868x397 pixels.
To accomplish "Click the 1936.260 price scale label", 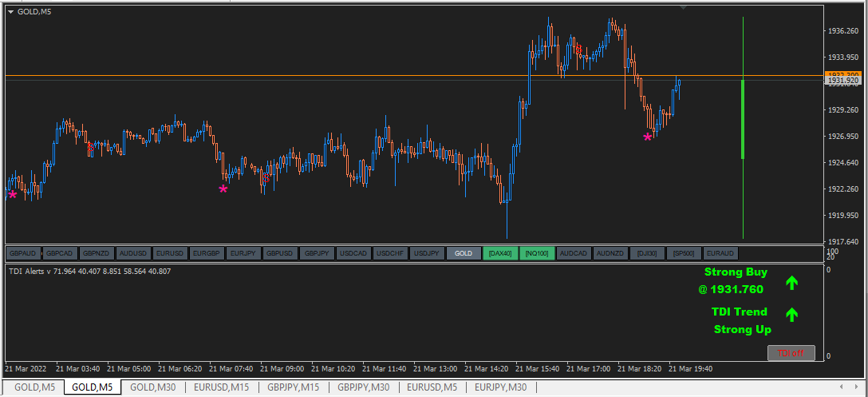I will (x=842, y=30).
